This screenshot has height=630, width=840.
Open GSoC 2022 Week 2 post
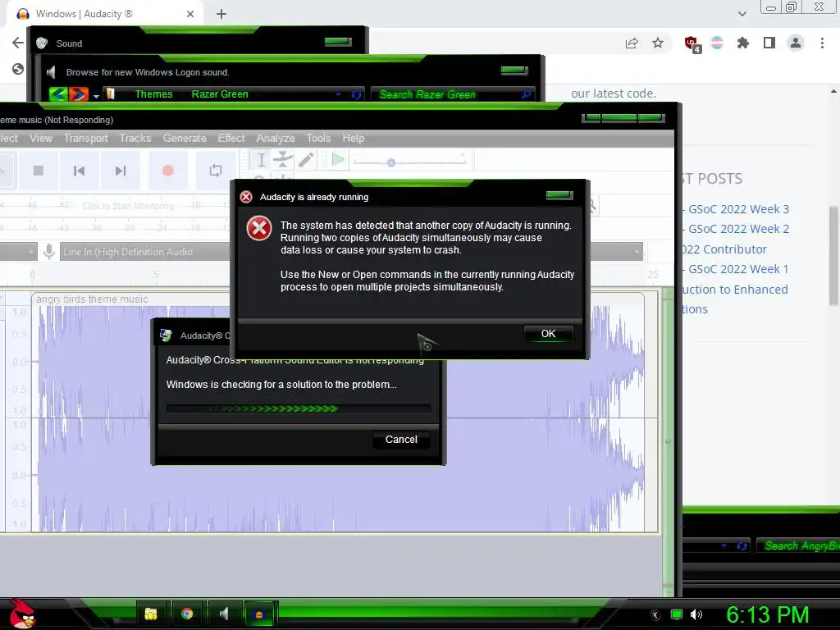click(738, 229)
